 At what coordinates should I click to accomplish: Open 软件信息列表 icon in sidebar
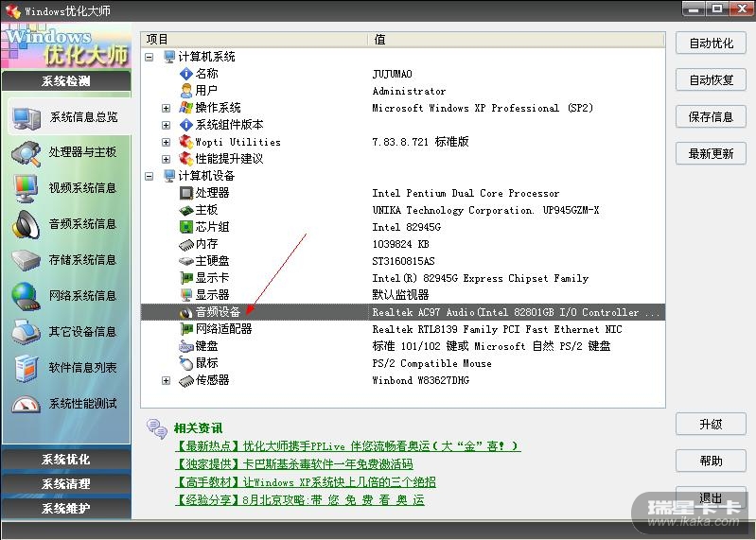point(26,368)
